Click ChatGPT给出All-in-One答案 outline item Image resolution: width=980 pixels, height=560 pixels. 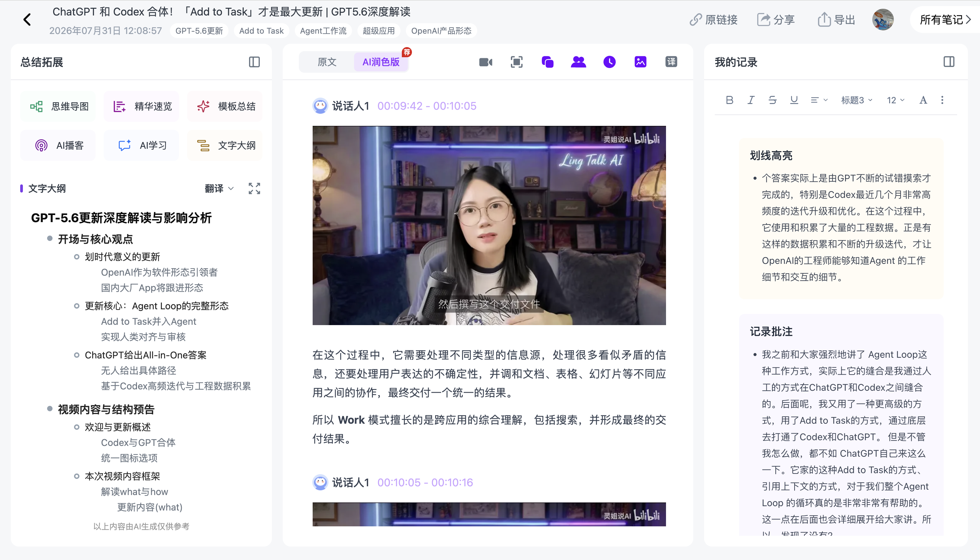[x=145, y=355]
